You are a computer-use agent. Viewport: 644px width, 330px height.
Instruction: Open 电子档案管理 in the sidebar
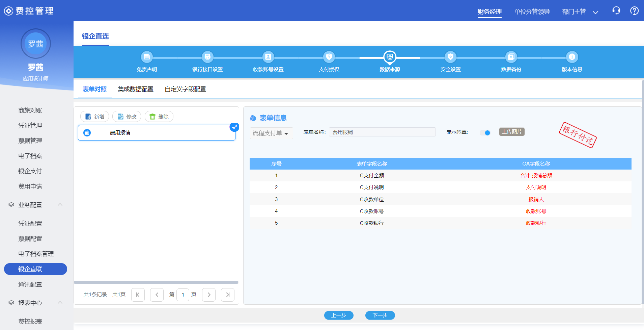tap(36, 254)
